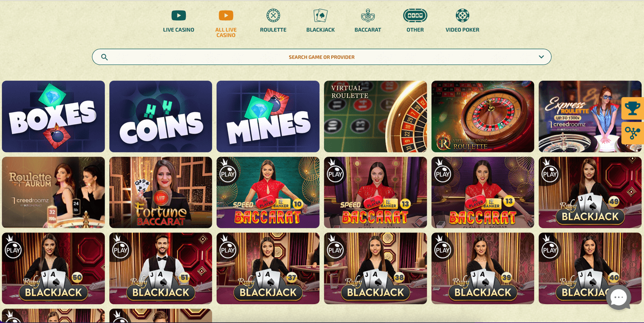Focus the Search Game or Provider field
The height and width of the screenshot is (323, 644).
[x=321, y=57]
